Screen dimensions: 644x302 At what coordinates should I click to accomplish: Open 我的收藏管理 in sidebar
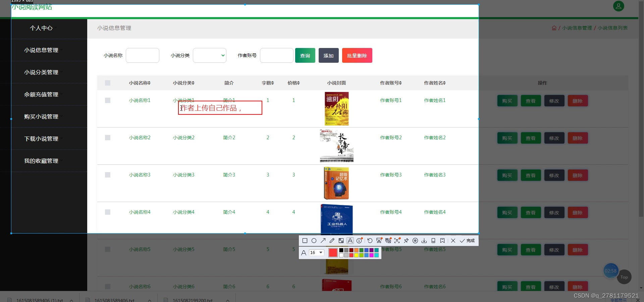tap(41, 161)
